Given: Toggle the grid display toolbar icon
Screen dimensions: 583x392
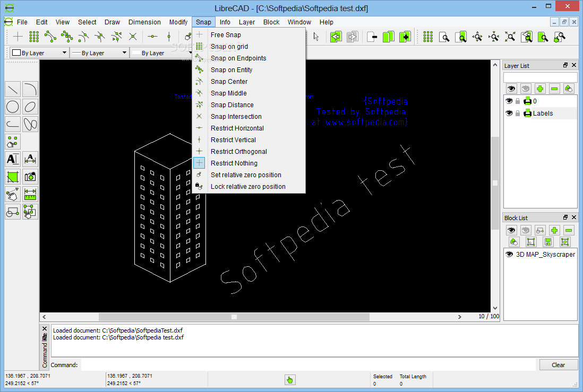Looking at the screenshot, I should (x=428, y=37).
